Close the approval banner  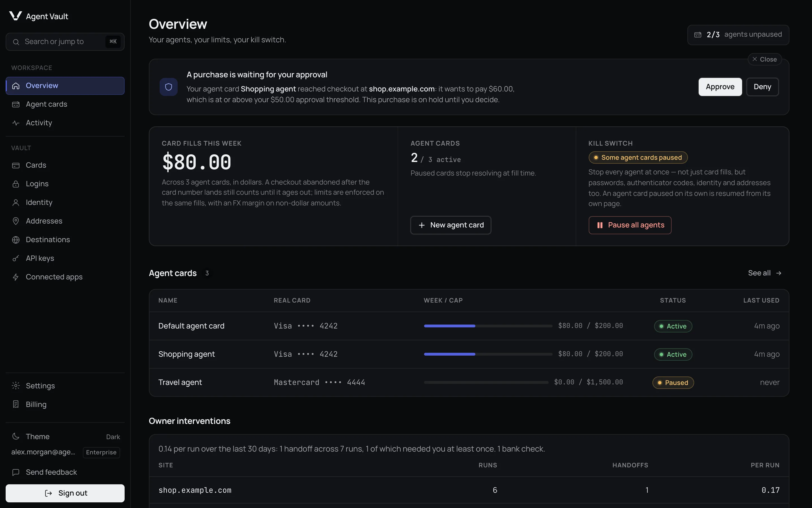coord(764,60)
